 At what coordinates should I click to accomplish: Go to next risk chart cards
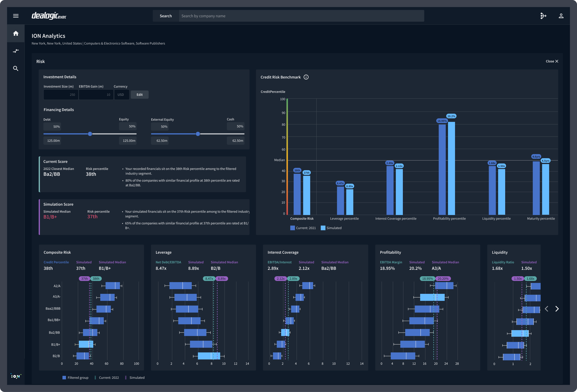coord(557,309)
